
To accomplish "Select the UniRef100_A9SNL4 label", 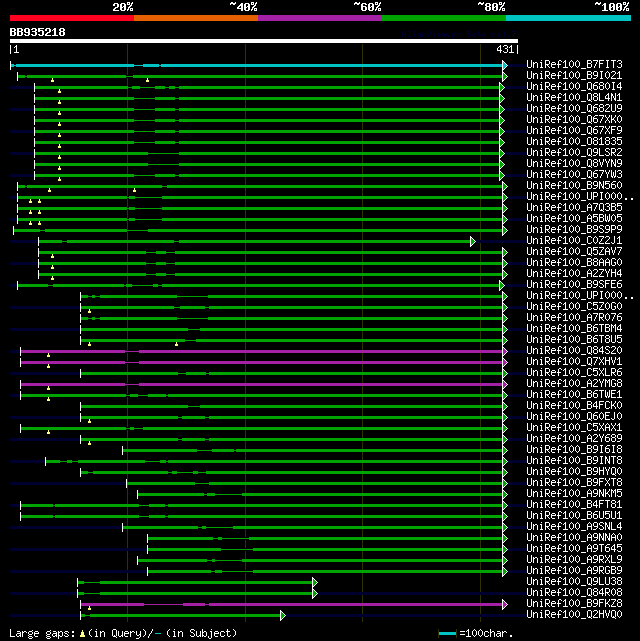I will [574, 527].
